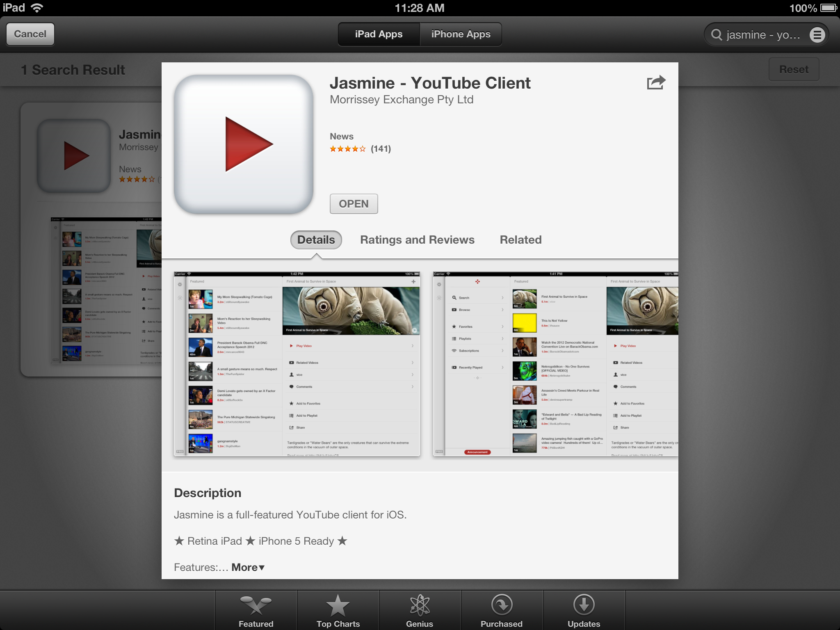The image size is (840, 630).
Task: Tap the search field text
Action: coord(763,35)
